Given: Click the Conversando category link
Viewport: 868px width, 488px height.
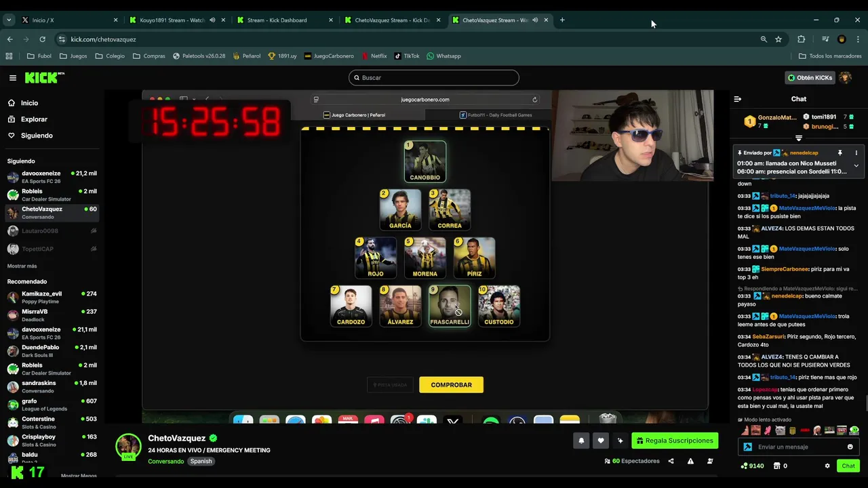Looking at the screenshot, I should tap(166, 461).
